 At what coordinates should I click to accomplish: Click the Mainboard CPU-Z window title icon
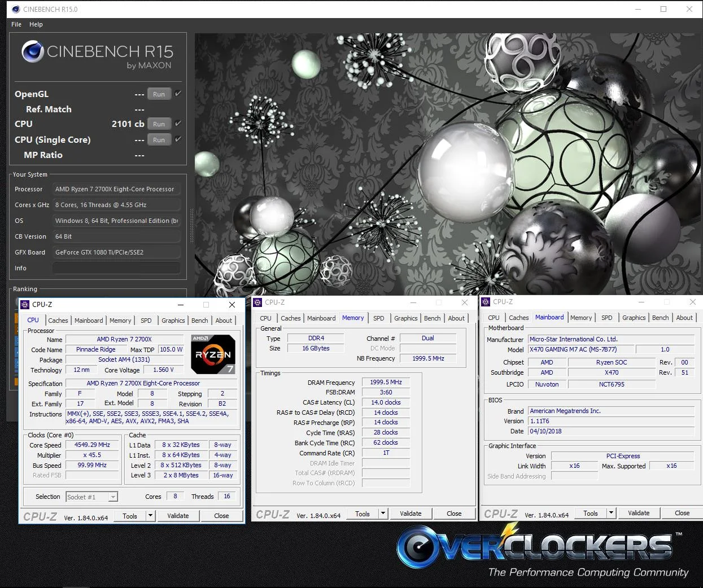[x=486, y=302]
